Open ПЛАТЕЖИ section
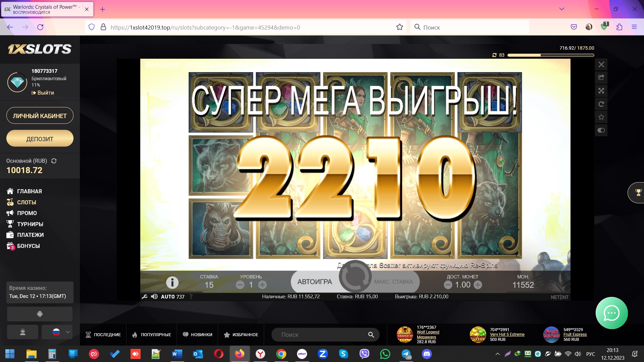 coord(25,235)
